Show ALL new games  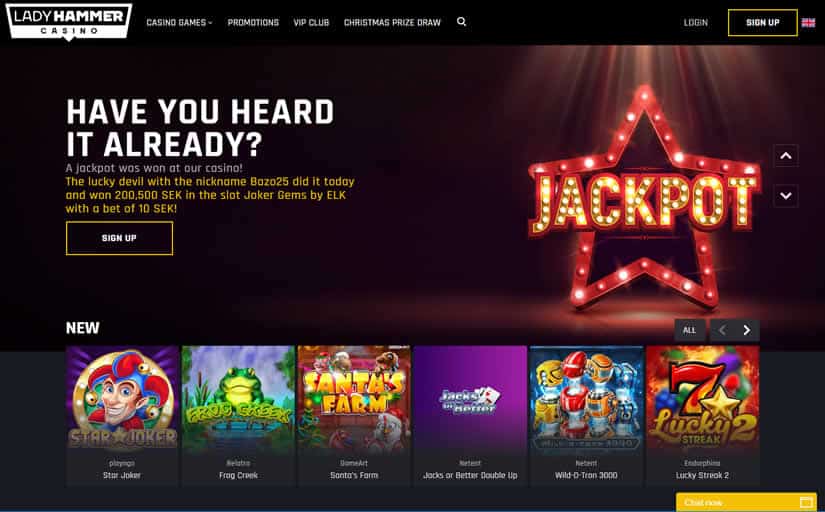[689, 330]
